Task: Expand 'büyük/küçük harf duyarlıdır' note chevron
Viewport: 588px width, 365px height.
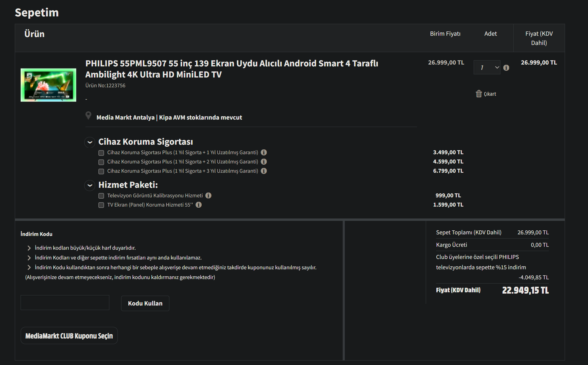Action: point(29,248)
